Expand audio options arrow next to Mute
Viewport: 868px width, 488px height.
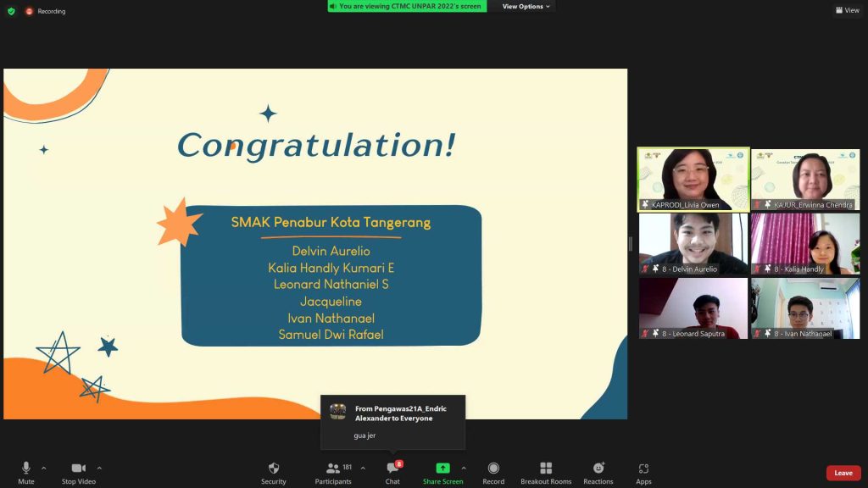point(44,468)
